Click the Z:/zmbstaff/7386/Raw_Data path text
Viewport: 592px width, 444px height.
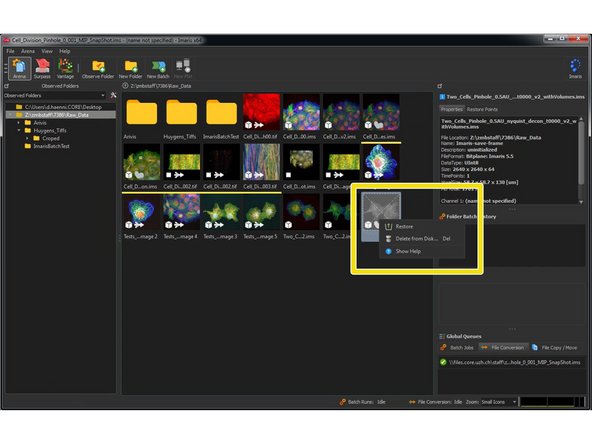[x=161, y=86]
